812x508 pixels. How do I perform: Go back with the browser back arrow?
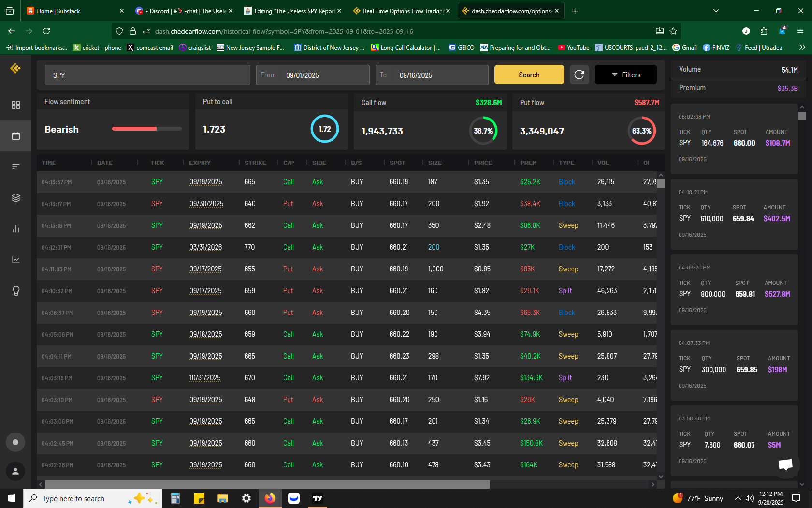point(12,31)
